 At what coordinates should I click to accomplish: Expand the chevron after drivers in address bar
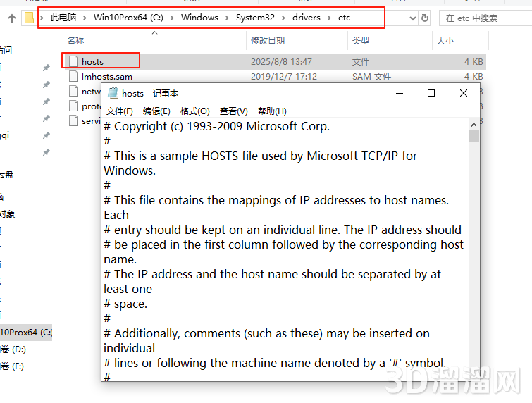pos(328,18)
